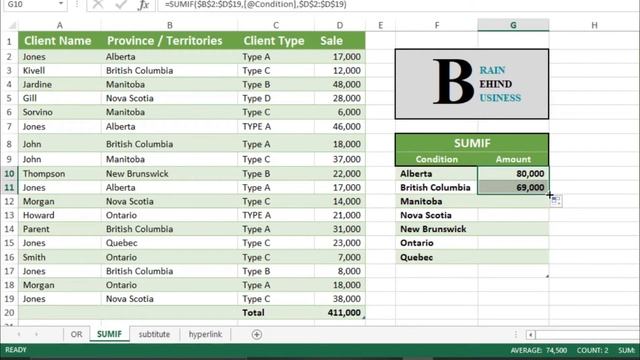Image resolution: width=640 pixels, height=360 pixels.
Task: Click the Client Name header cell
Action: point(60,41)
